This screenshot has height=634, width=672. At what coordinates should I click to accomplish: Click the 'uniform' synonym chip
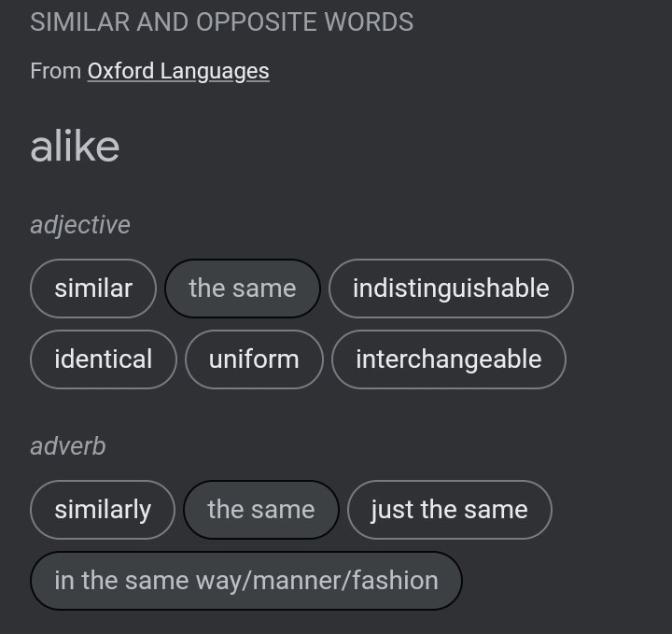click(x=254, y=359)
